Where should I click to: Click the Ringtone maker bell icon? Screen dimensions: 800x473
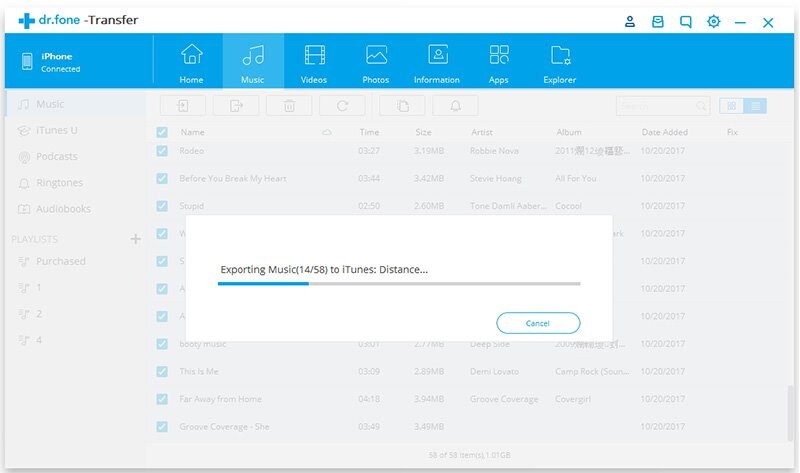[456, 106]
